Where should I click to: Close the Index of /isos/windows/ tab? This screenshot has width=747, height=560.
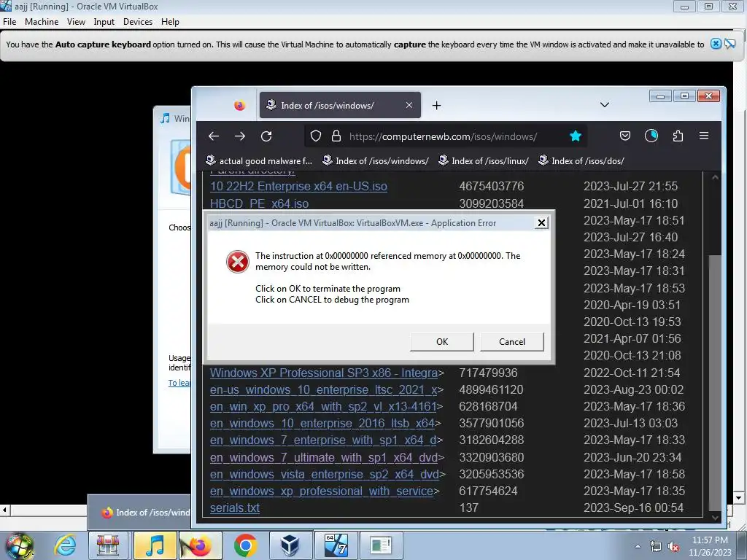coord(409,105)
